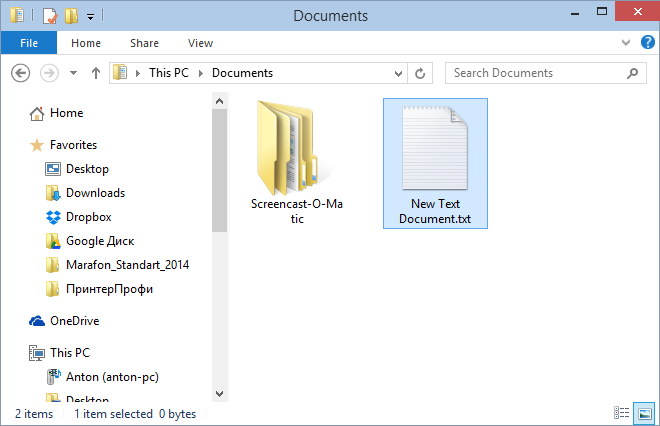Click the folder icon in the address bar
Viewport: 660px width, 426px height.
[120, 73]
